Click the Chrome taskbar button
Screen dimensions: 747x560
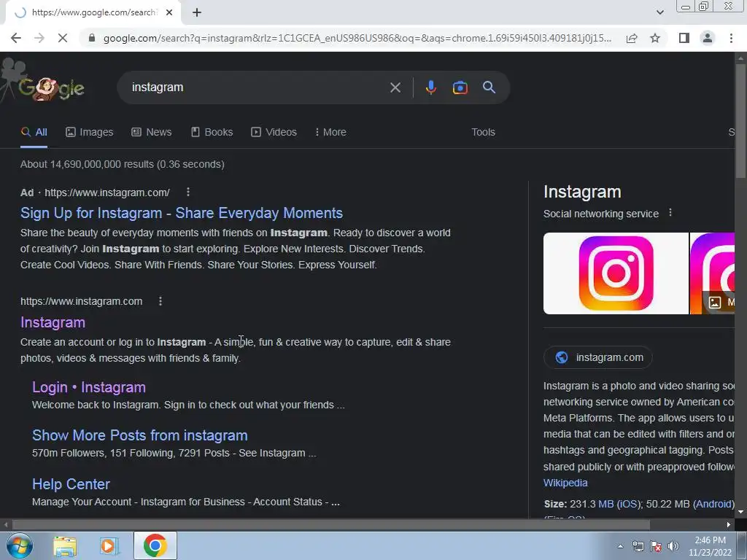pos(155,545)
